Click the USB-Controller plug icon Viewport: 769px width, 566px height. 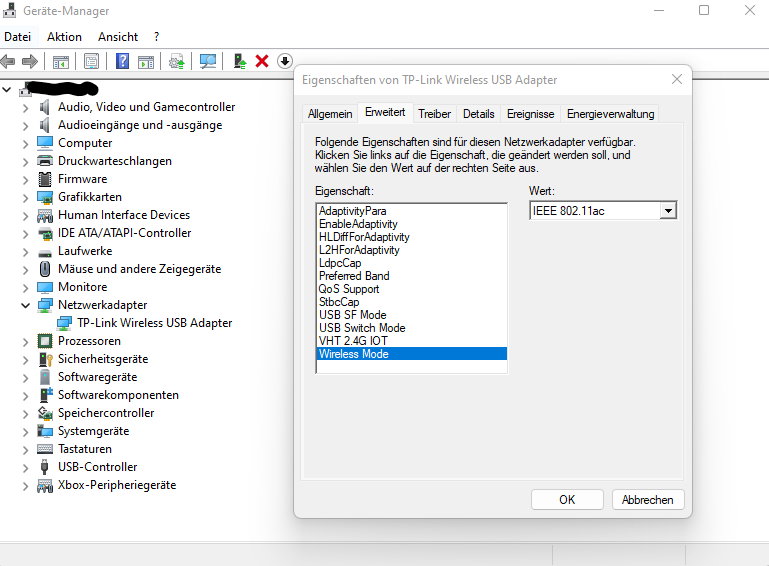(x=45, y=467)
